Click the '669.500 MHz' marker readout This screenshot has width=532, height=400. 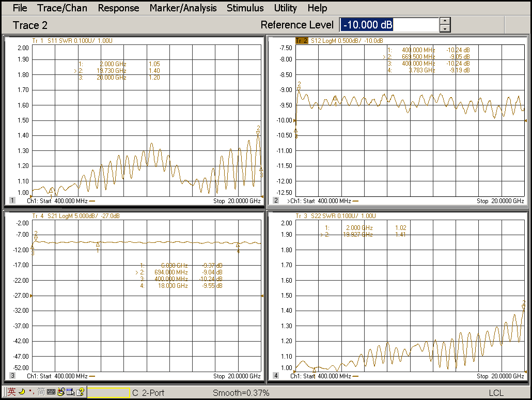tap(418, 57)
